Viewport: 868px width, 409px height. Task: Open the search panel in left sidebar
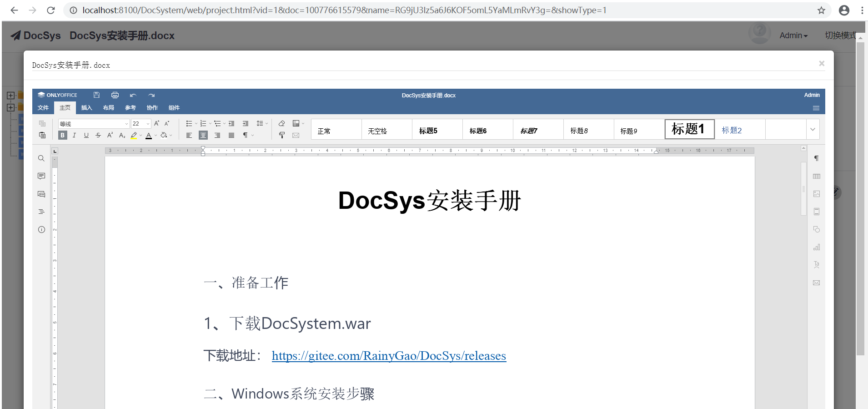pos(41,158)
